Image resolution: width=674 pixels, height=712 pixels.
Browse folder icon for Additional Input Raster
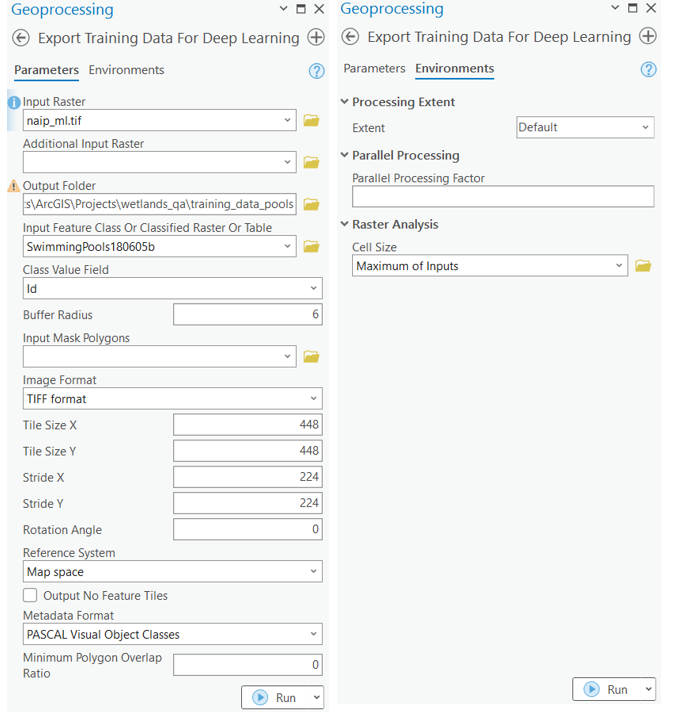tap(311, 162)
